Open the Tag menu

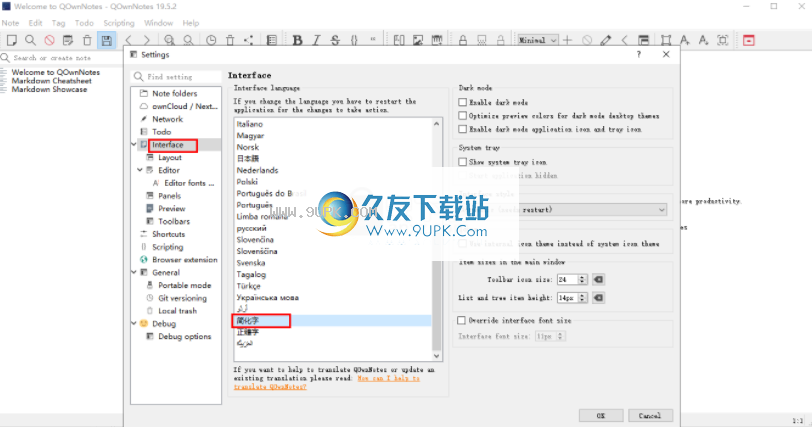(59, 23)
